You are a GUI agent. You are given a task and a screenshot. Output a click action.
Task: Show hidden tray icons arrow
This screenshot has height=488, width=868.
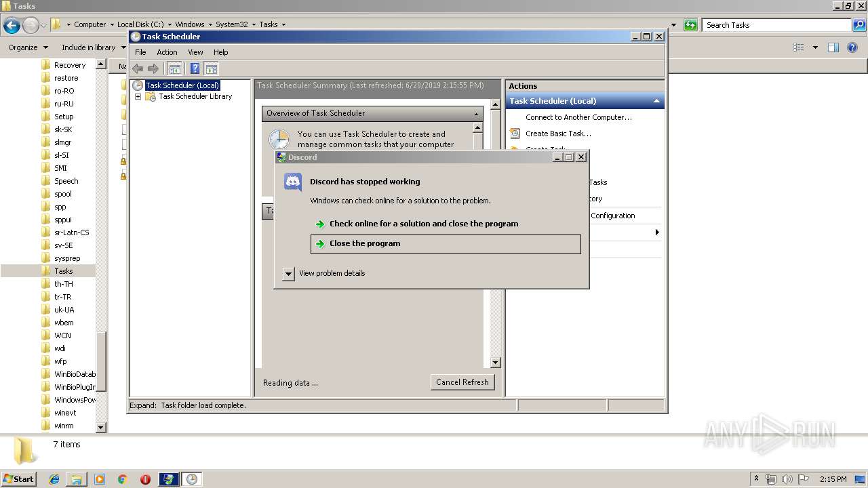pos(756,479)
